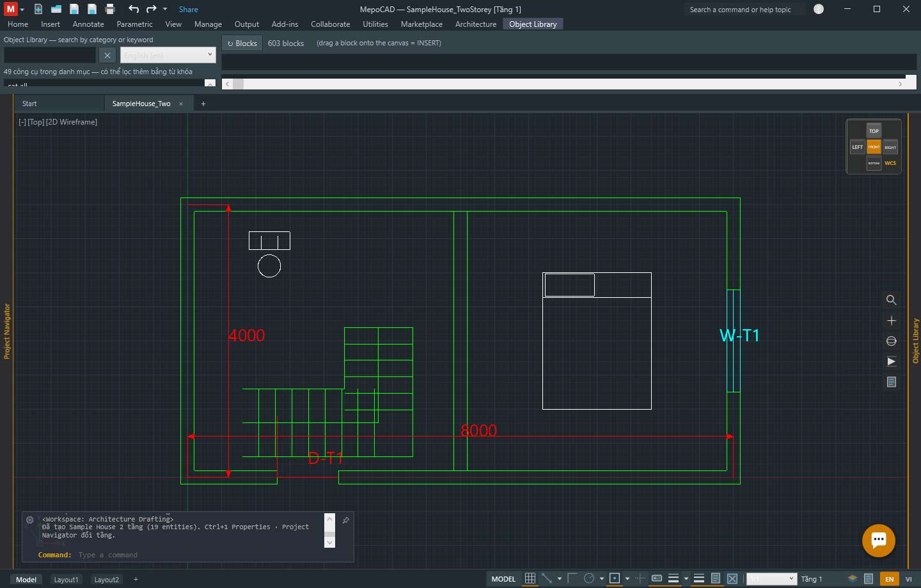This screenshot has height=588, width=921.
Task: Click the orbit tool in navigation bar
Action: click(891, 341)
